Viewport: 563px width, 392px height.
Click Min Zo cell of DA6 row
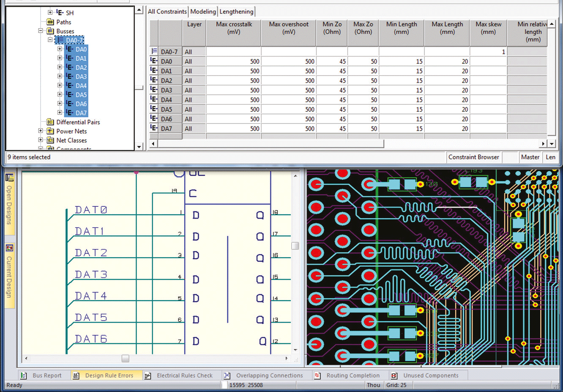[x=332, y=119]
